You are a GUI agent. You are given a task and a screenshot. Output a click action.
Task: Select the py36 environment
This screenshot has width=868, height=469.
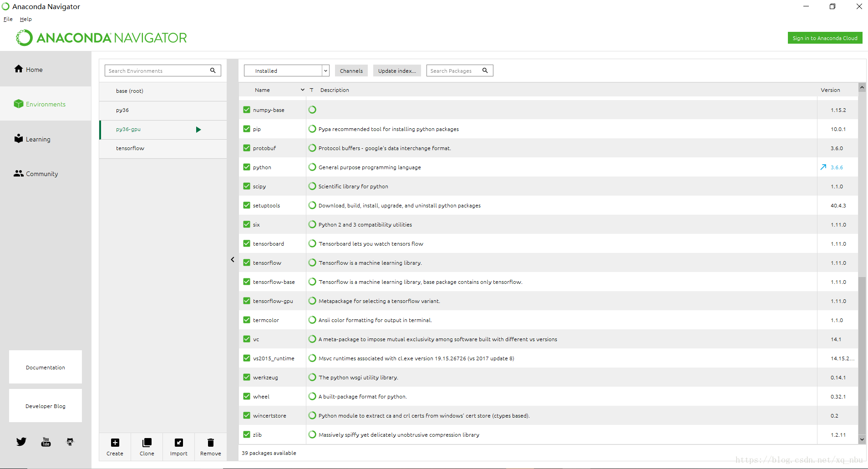click(163, 110)
